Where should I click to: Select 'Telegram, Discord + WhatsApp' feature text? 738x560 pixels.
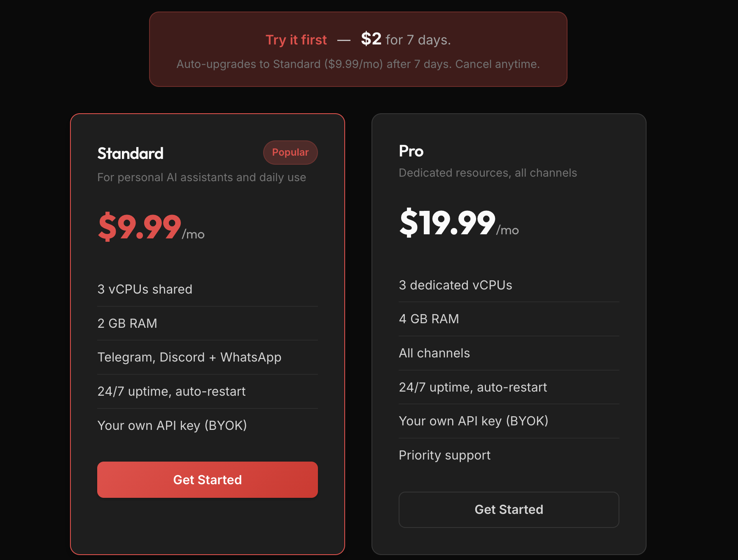click(x=189, y=357)
